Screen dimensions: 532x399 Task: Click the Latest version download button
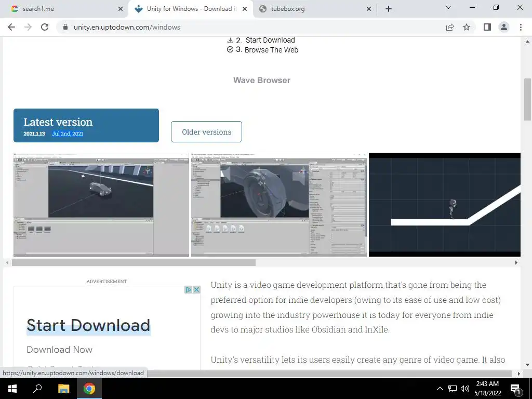pos(86,126)
